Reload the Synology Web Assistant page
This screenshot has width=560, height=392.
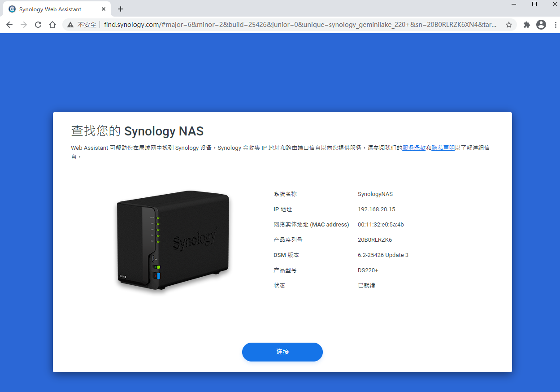coord(38,25)
